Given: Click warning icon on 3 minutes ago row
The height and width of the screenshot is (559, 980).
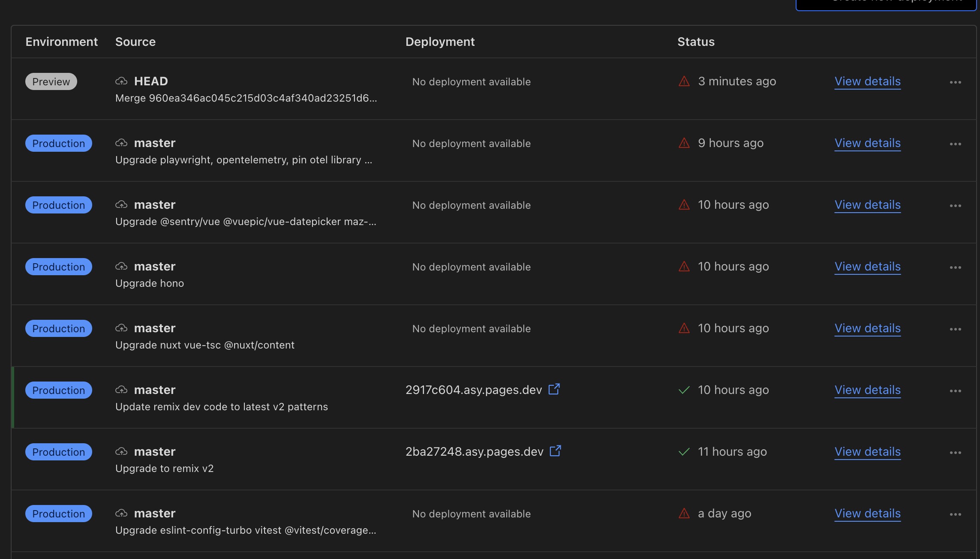Looking at the screenshot, I should pyautogui.click(x=684, y=81).
